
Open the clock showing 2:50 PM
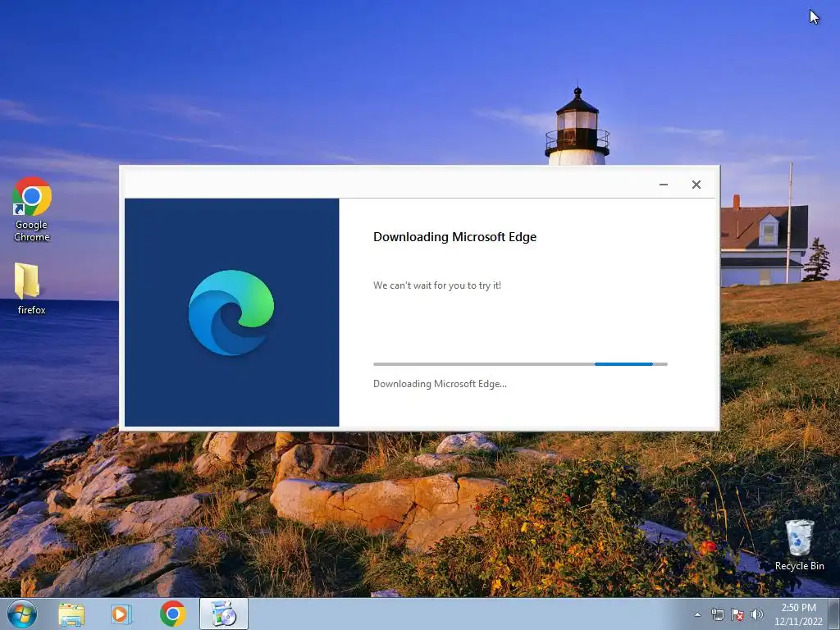point(798,614)
